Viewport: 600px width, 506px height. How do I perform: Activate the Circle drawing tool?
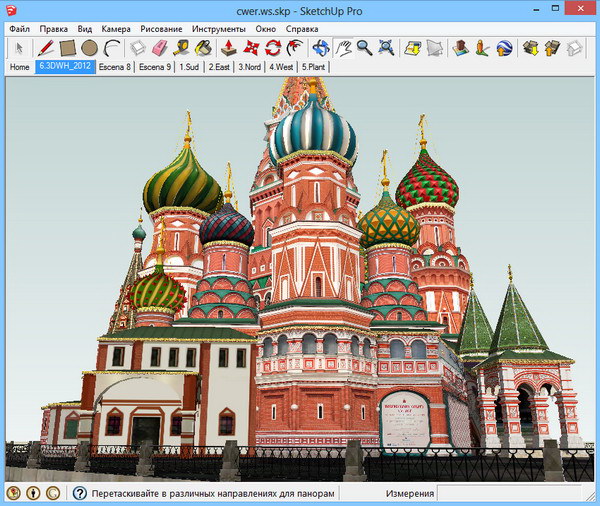[89, 47]
